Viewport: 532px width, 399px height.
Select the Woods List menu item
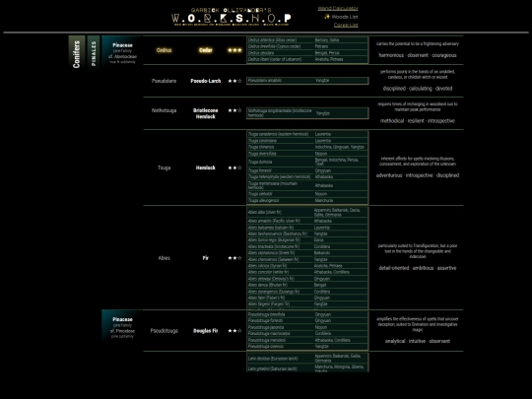click(345, 17)
